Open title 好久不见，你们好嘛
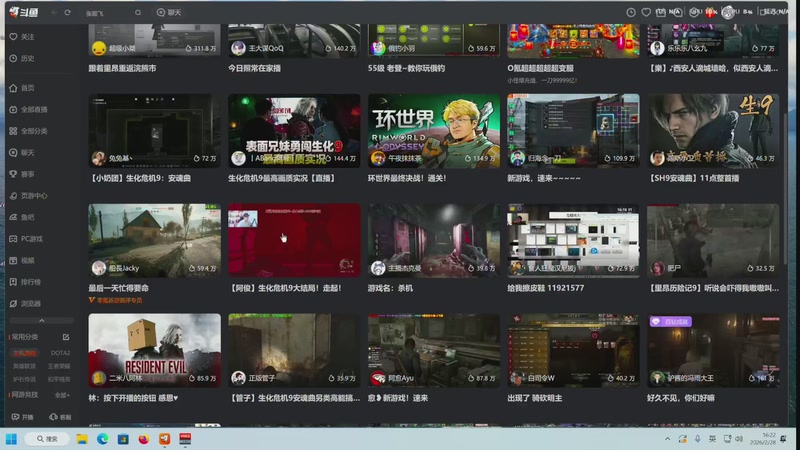This screenshot has width=800, height=450. point(681,398)
